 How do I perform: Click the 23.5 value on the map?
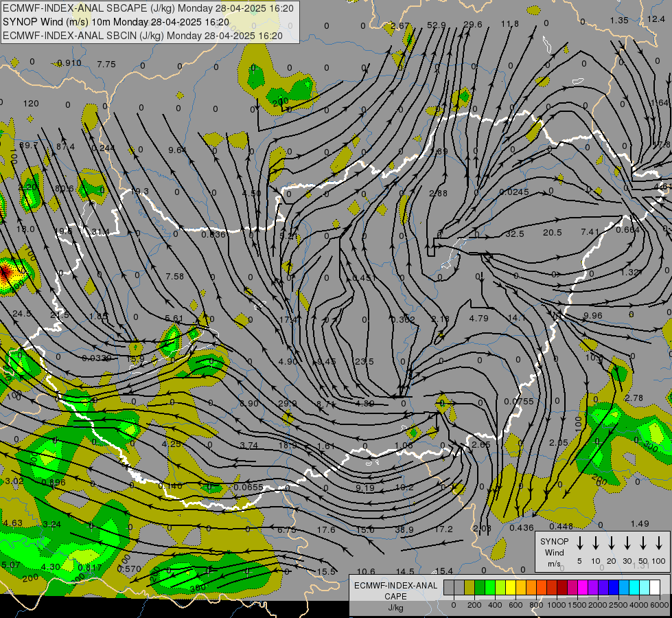[x=364, y=362]
